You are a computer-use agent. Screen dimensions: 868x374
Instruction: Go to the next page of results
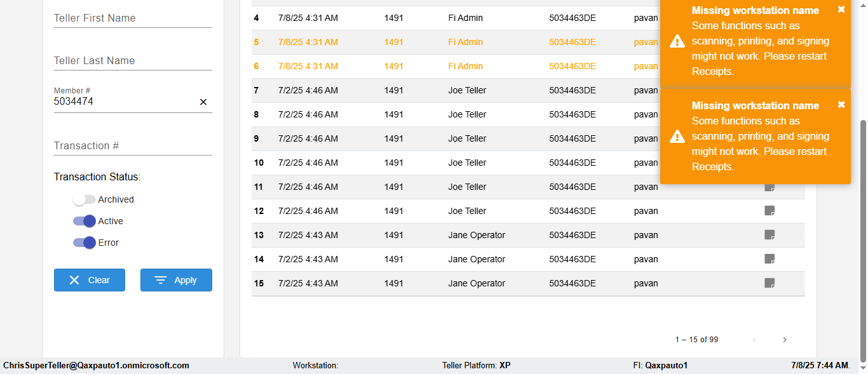[x=785, y=340]
